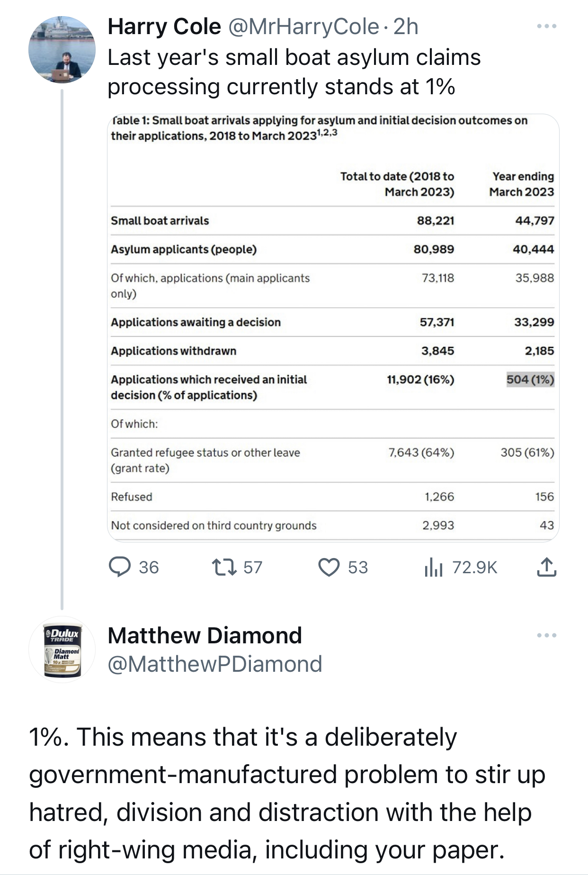Click the 36 replies count
Image resolution: width=588 pixels, height=875 pixels.
(149, 567)
